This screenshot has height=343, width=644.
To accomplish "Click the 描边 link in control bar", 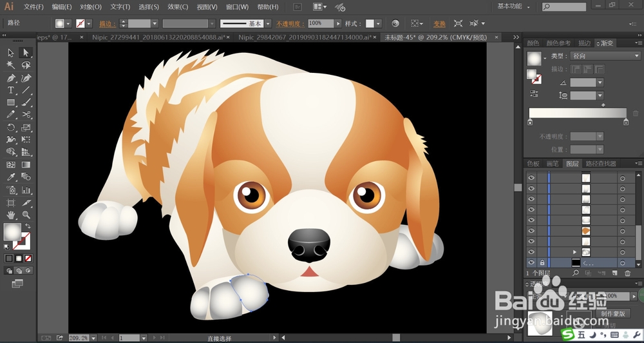I will pos(108,24).
